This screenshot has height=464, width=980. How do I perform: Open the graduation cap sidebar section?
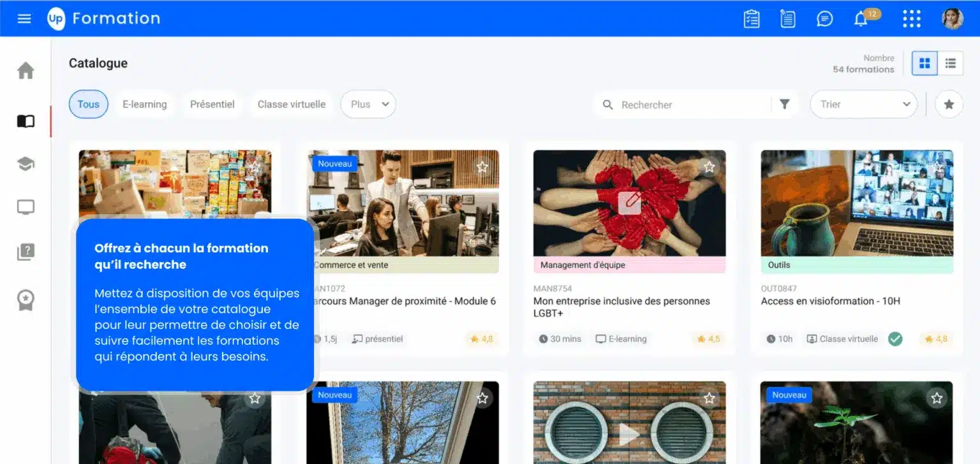26,164
